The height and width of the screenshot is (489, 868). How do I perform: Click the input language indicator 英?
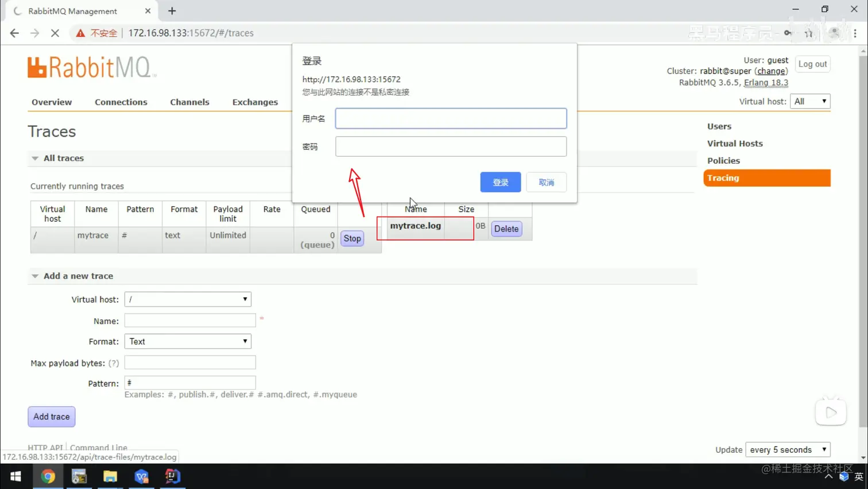point(859,476)
